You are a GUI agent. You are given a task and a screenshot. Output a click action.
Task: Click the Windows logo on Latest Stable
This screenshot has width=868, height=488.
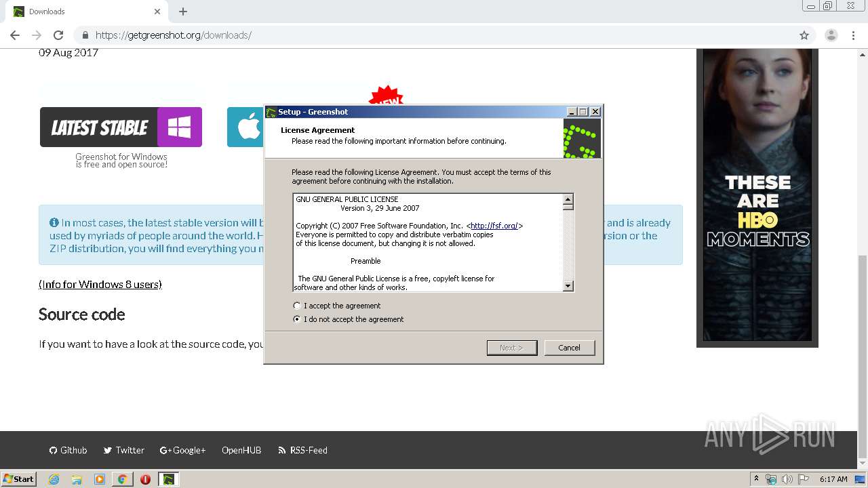pyautogui.click(x=180, y=127)
